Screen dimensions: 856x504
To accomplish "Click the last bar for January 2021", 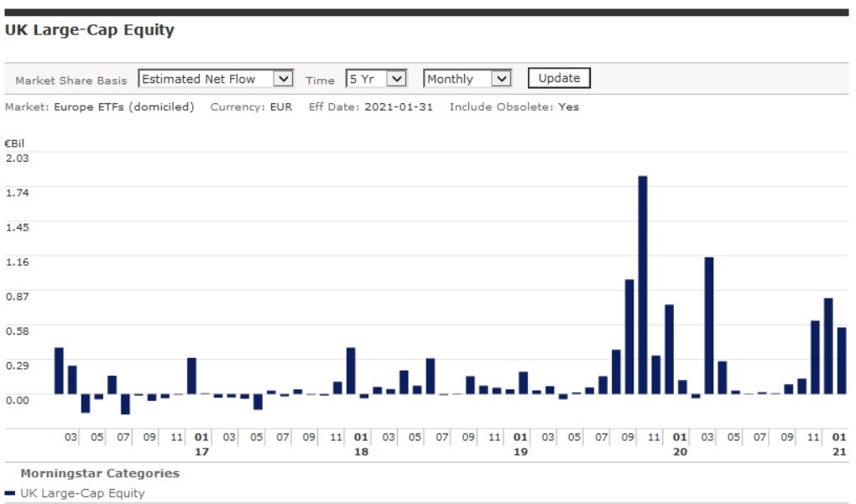I will click(x=842, y=361).
